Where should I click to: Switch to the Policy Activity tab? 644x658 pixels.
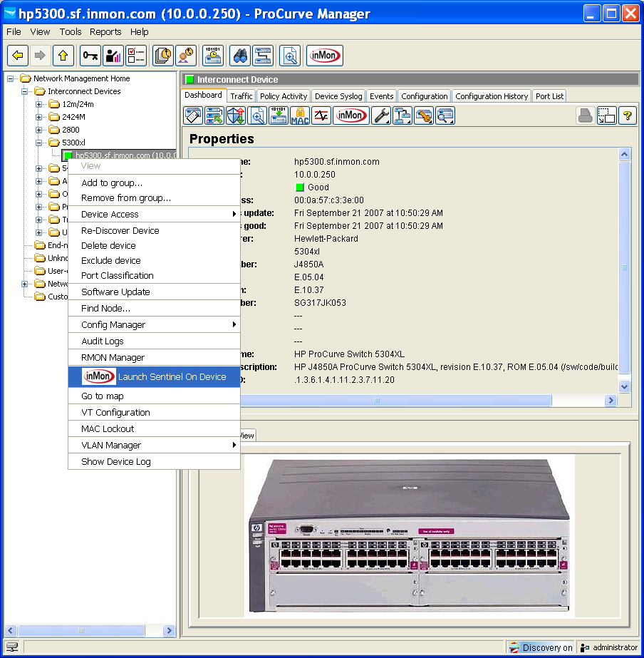[x=284, y=96]
